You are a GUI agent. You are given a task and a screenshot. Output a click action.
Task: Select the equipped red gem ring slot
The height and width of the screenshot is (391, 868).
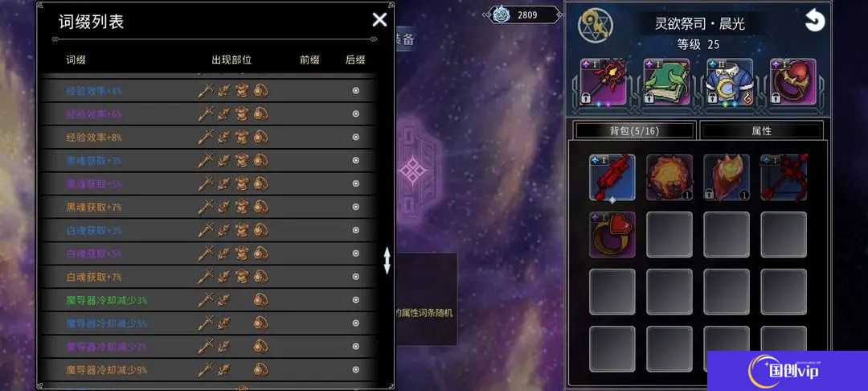point(792,82)
